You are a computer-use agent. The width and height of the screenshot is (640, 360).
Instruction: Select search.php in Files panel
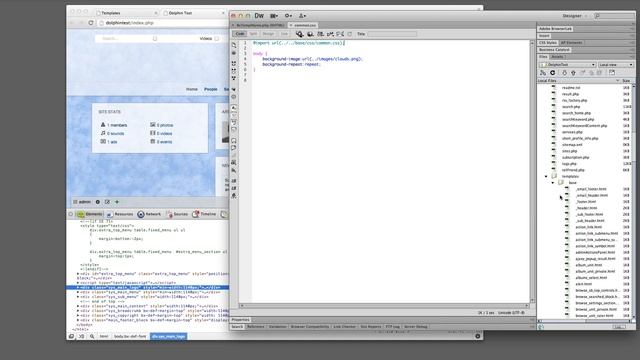point(571,107)
